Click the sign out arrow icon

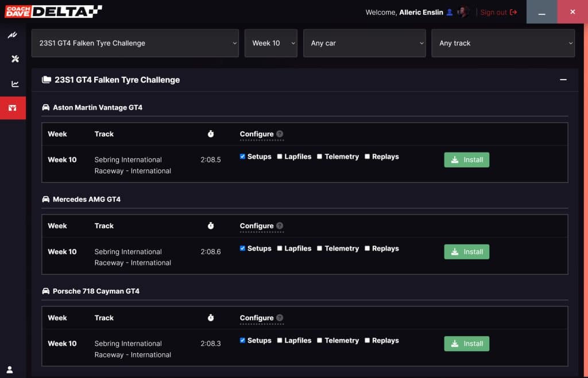[x=513, y=13]
